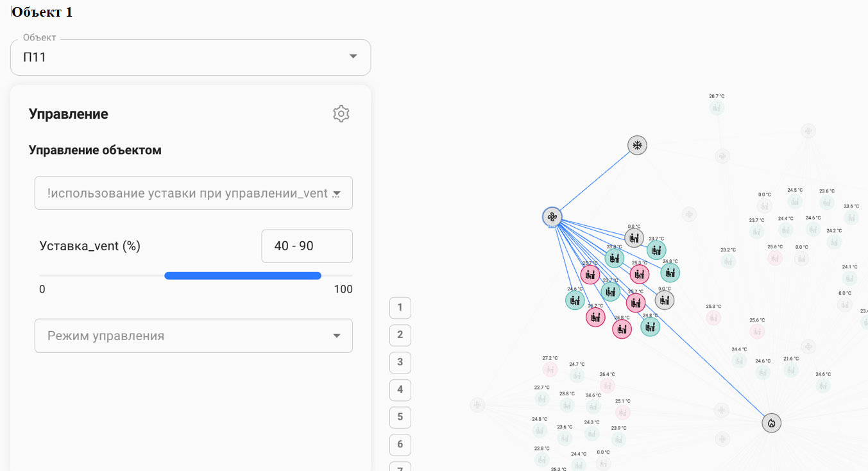The width and height of the screenshot is (868, 471).
Task: Select the fan ventilation node
Action: [552, 217]
